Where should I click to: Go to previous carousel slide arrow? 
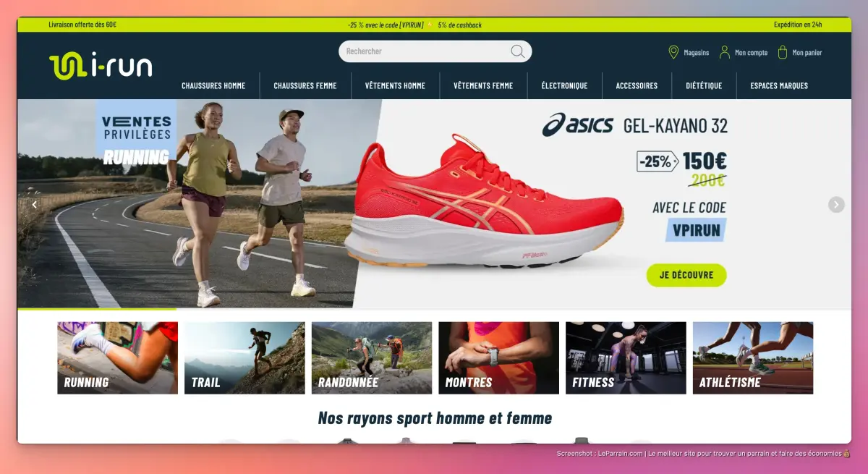point(33,205)
